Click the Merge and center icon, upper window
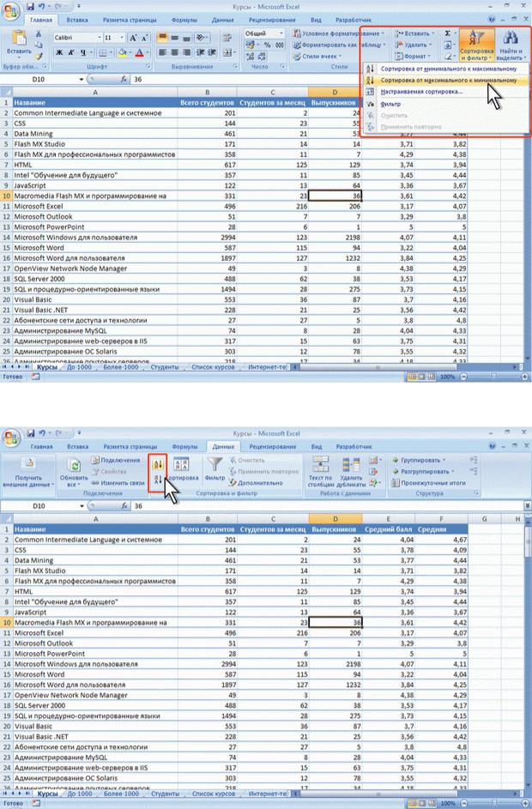The height and width of the screenshot is (809, 532). point(227,52)
